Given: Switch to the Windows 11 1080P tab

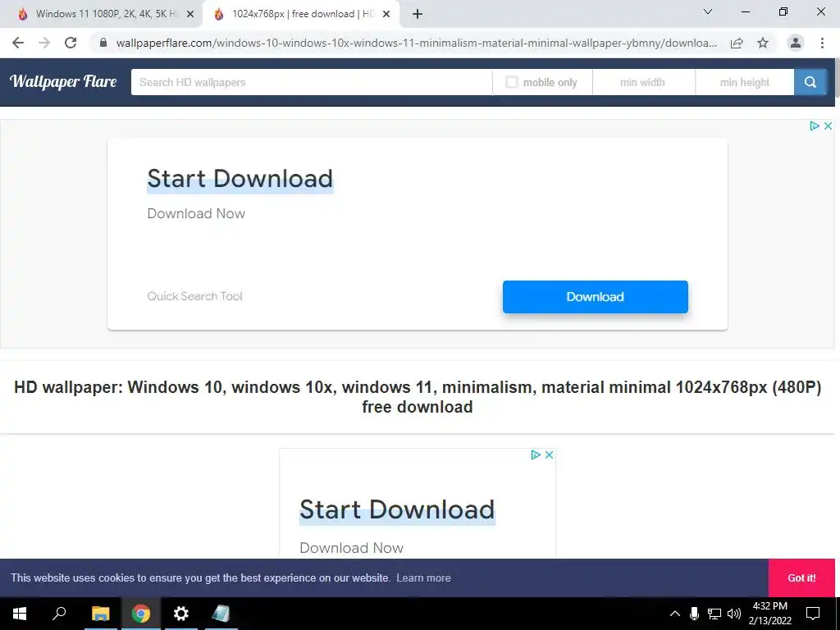Looking at the screenshot, I should pos(101,14).
